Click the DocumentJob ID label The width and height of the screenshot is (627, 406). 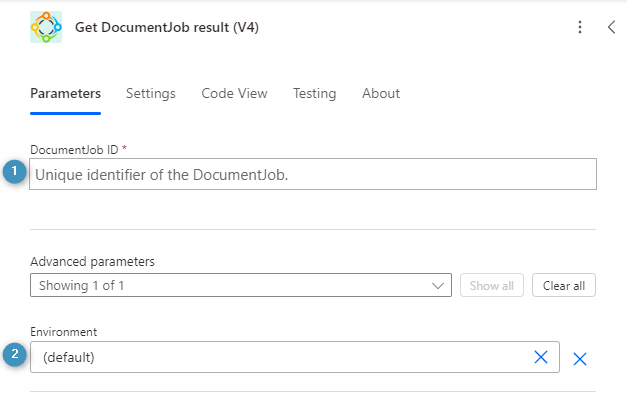click(74, 150)
